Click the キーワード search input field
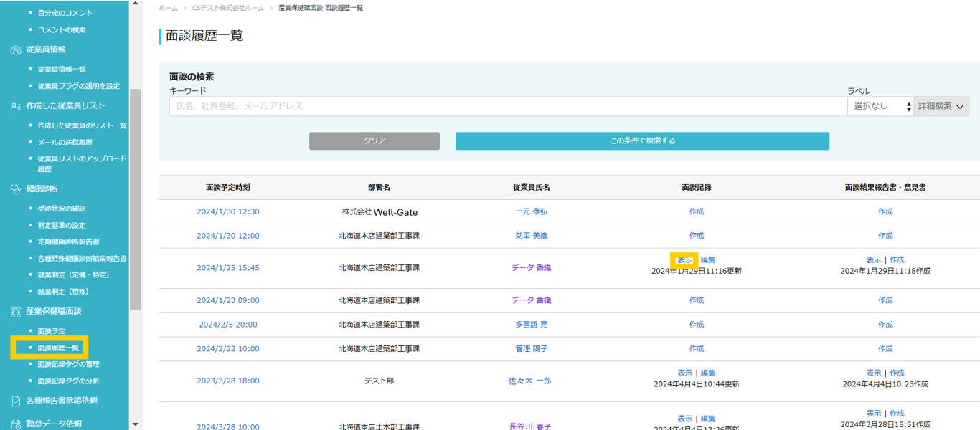The height and width of the screenshot is (430, 980). [x=508, y=106]
